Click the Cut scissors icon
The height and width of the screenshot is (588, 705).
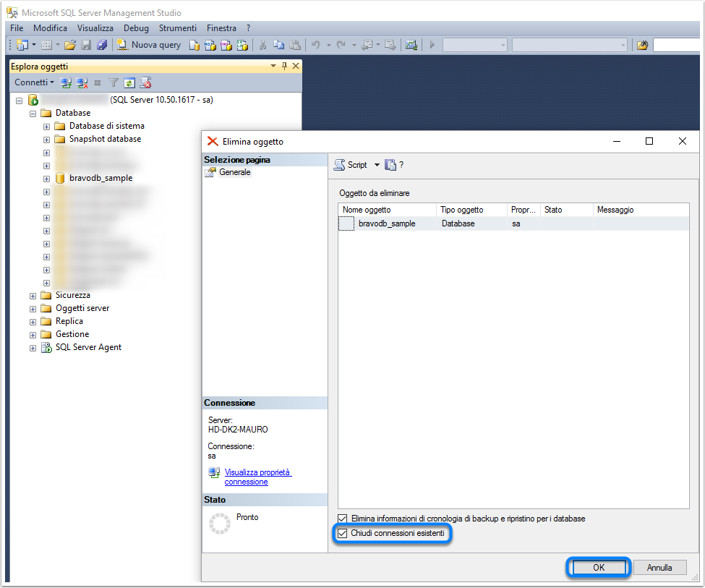click(x=263, y=45)
